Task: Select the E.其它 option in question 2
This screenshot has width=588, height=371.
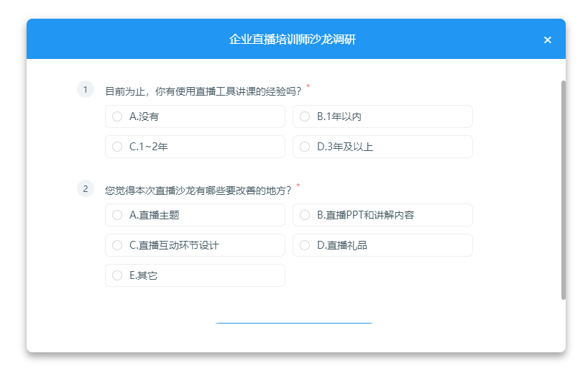Action: click(118, 275)
